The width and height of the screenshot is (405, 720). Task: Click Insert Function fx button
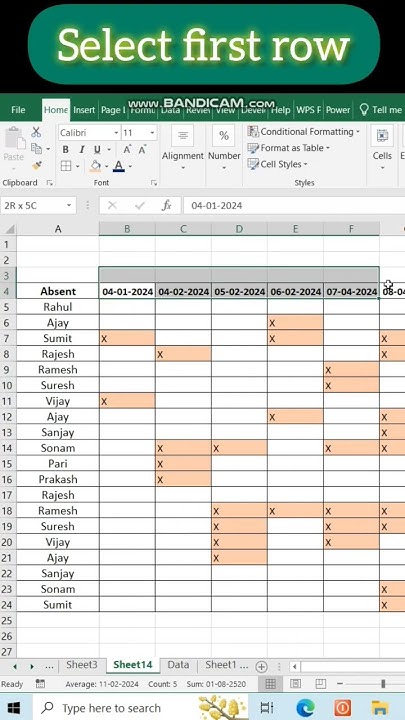166,205
